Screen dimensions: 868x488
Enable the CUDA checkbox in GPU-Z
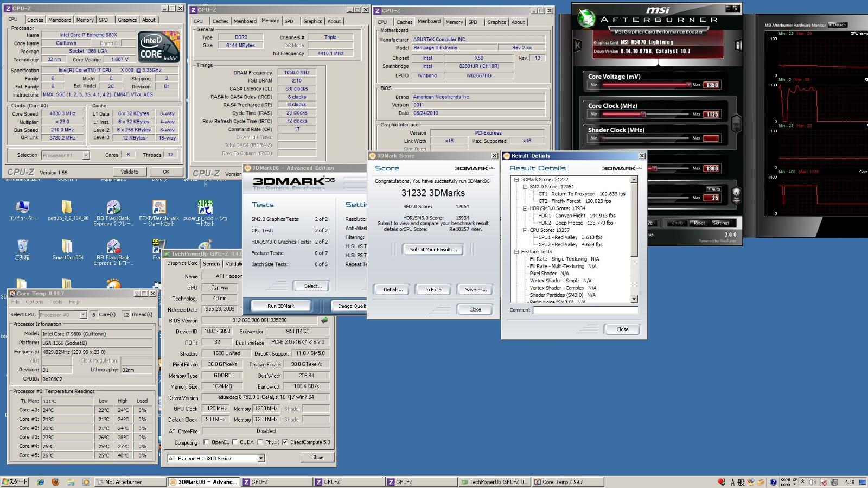pyautogui.click(x=234, y=442)
